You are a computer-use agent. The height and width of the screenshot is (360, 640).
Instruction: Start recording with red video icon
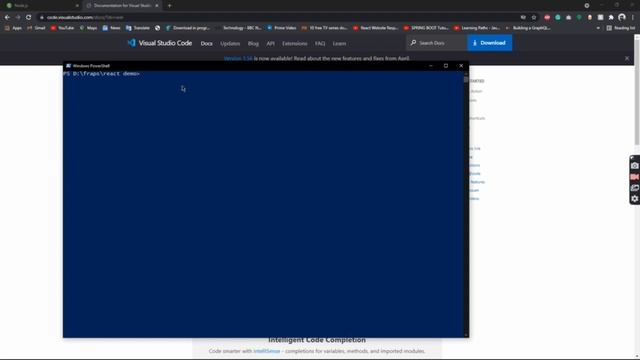634,177
